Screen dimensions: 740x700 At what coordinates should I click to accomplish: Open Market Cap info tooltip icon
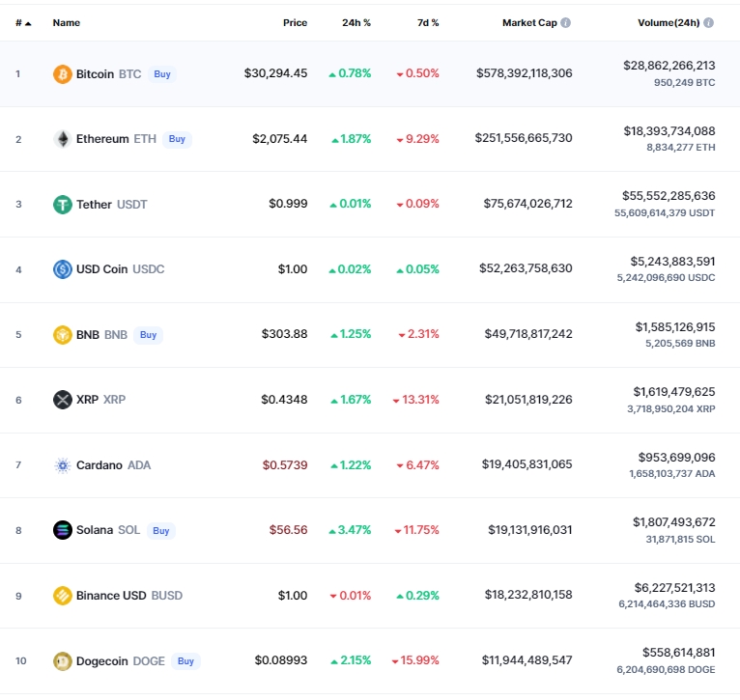566,22
